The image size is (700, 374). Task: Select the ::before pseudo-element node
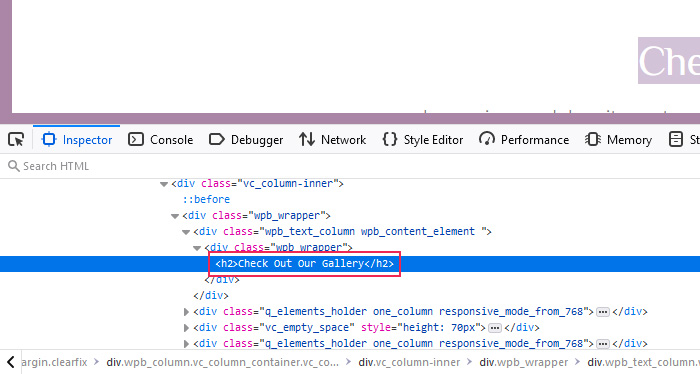coord(206,199)
